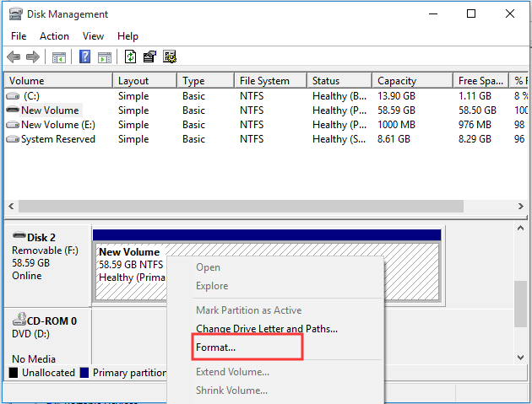Image resolution: width=532 pixels, height=404 pixels.
Task: Click the Forward arrow toolbar icon
Action: coord(33,57)
